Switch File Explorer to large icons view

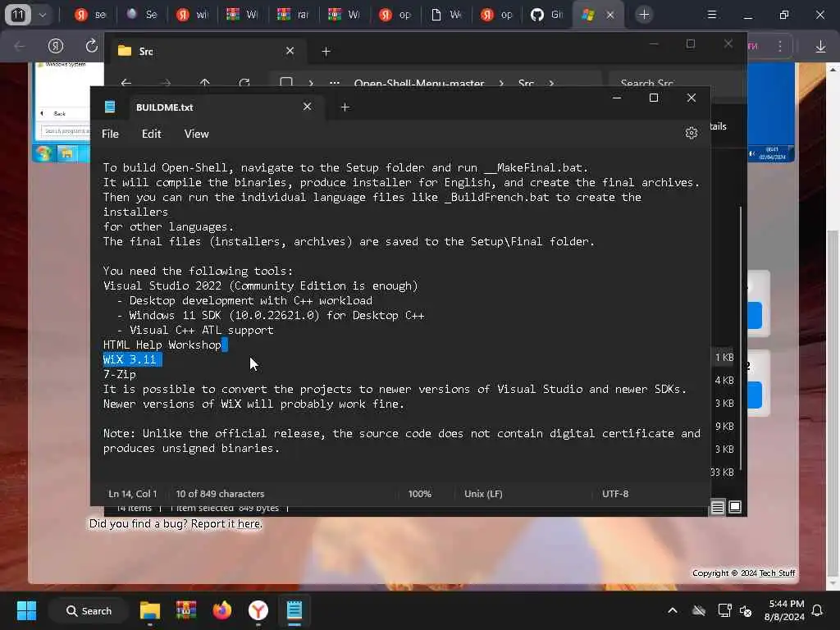(x=735, y=507)
